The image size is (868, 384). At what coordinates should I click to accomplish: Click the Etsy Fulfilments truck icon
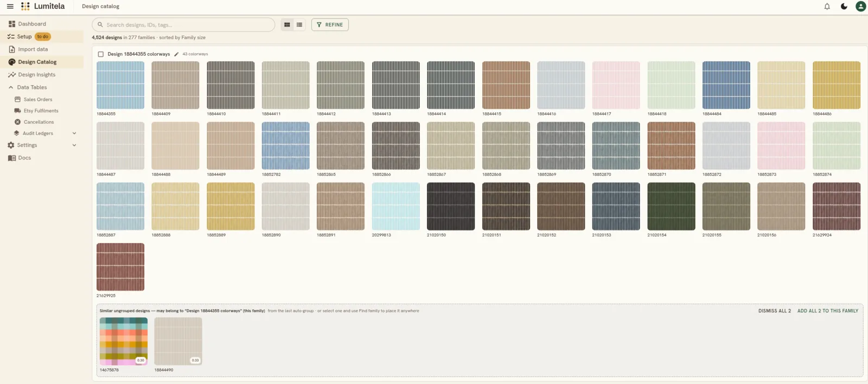pyautogui.click(x=17, y=111)
